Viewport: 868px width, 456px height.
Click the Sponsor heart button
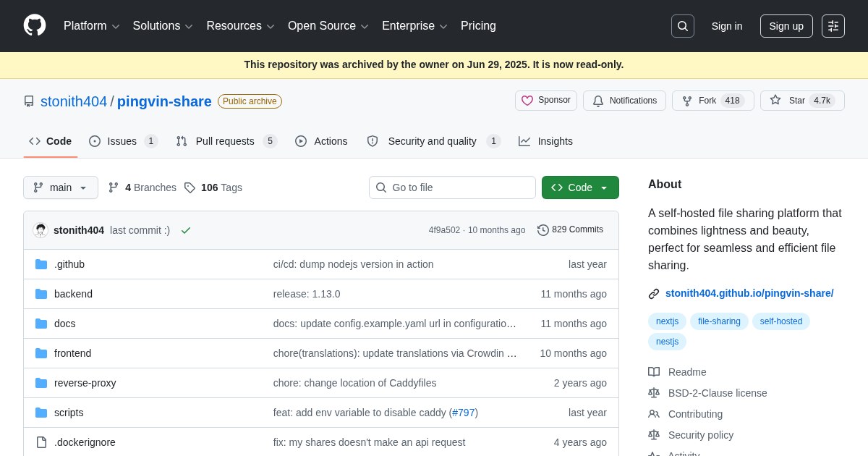(x=546, y=101)
